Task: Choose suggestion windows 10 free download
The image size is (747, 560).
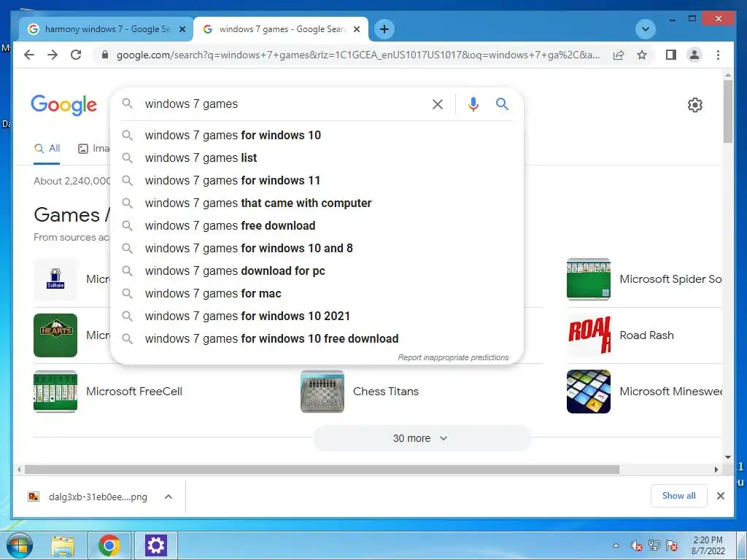Action: 317,338
